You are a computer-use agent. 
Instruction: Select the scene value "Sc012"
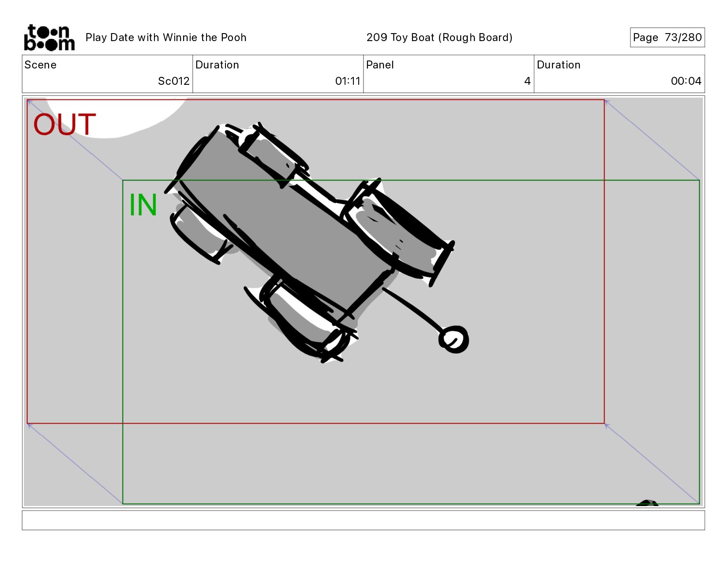pos(174,81)
